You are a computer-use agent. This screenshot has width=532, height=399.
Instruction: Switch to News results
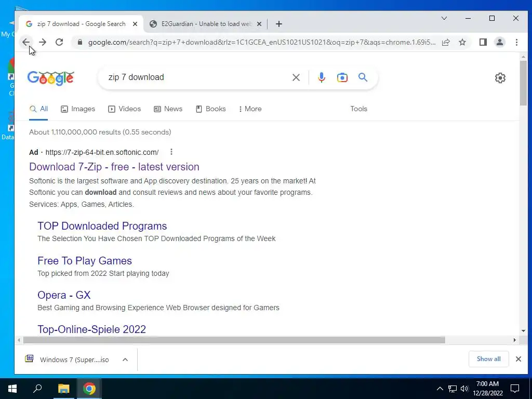pyautogui.click(x=168, y=109)
